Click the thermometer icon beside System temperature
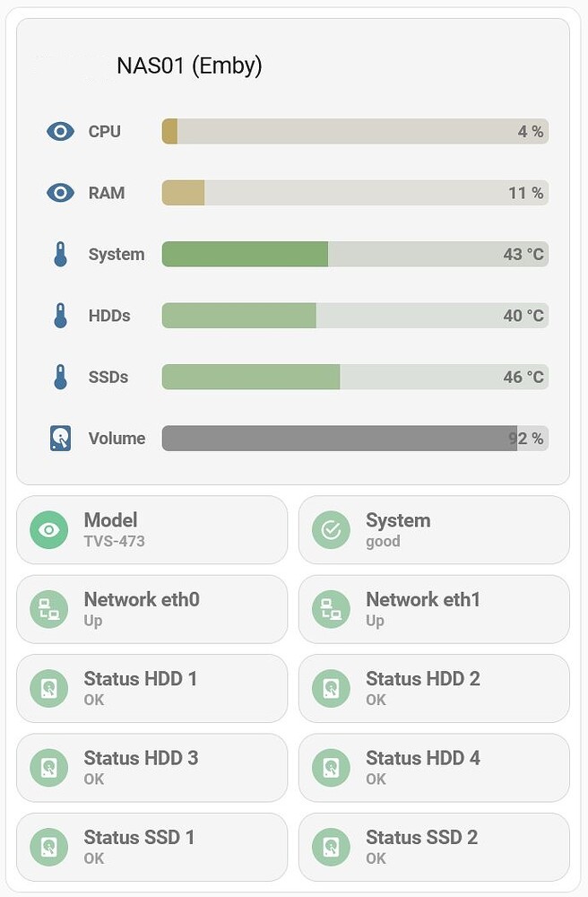 click(60, 254)
